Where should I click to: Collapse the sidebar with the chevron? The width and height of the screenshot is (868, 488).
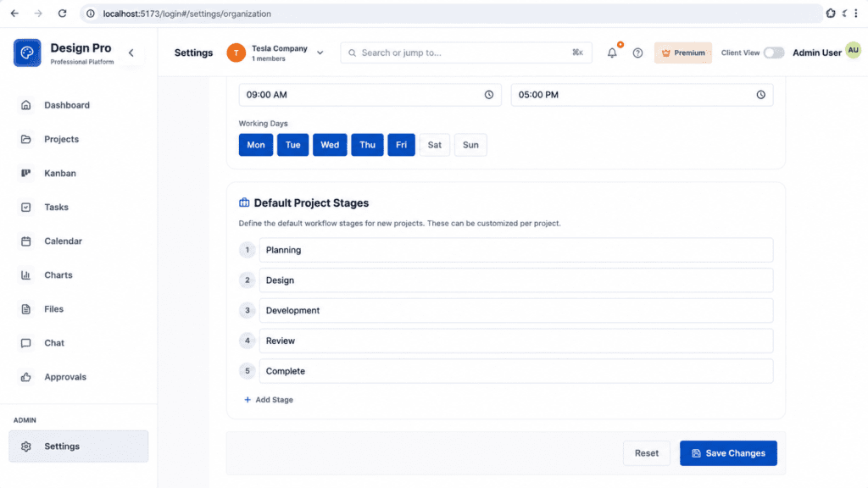point(131,53)
